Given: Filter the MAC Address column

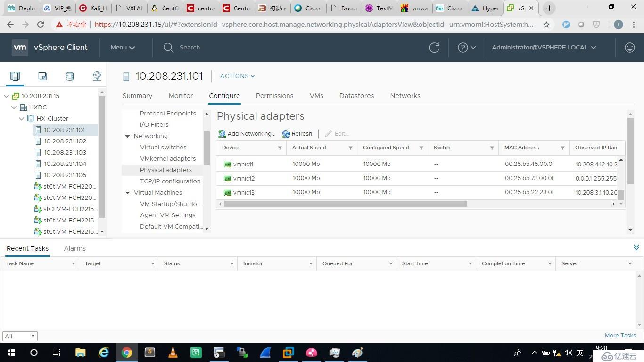Looking at the screenshot, I should tap(562, 148).
